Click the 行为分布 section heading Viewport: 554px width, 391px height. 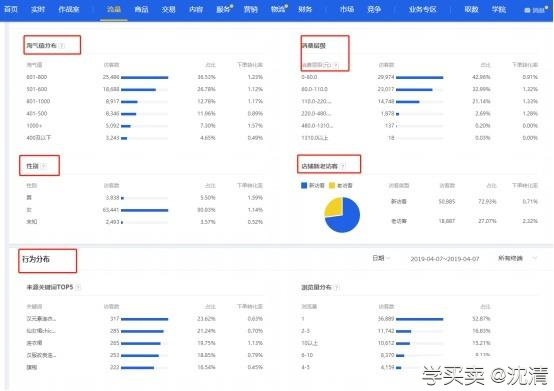(x=36, y=259)
